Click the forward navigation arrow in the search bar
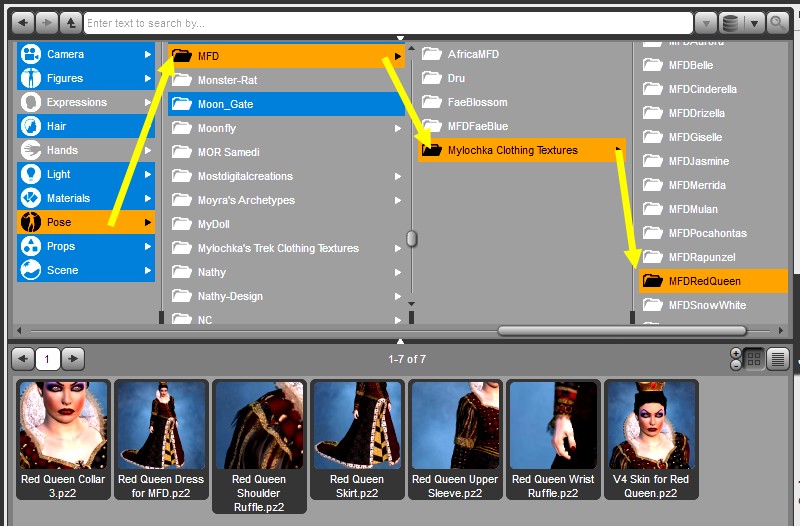The image size is (800, 526). (47, 23)
